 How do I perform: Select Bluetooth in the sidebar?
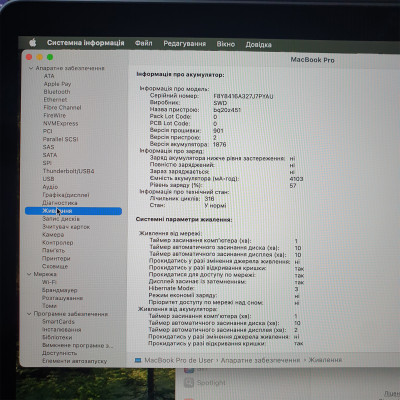[57, 92]
